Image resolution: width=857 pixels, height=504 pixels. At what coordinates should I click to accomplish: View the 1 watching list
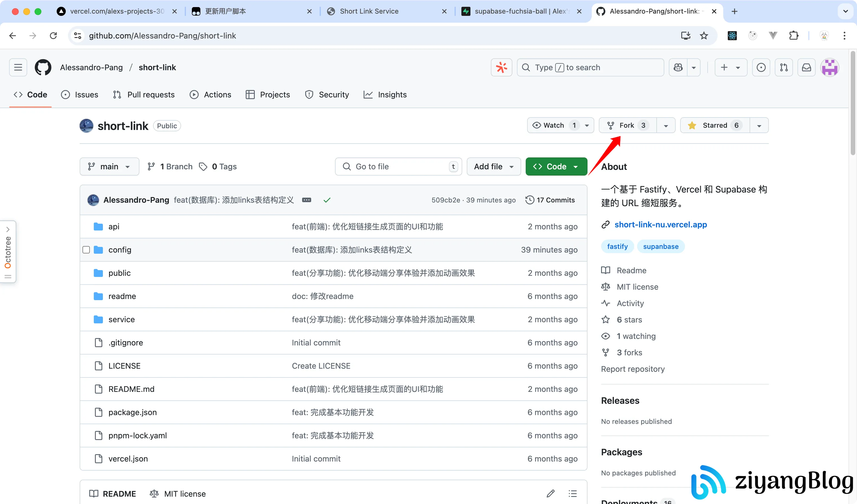[x=636, y=336]
